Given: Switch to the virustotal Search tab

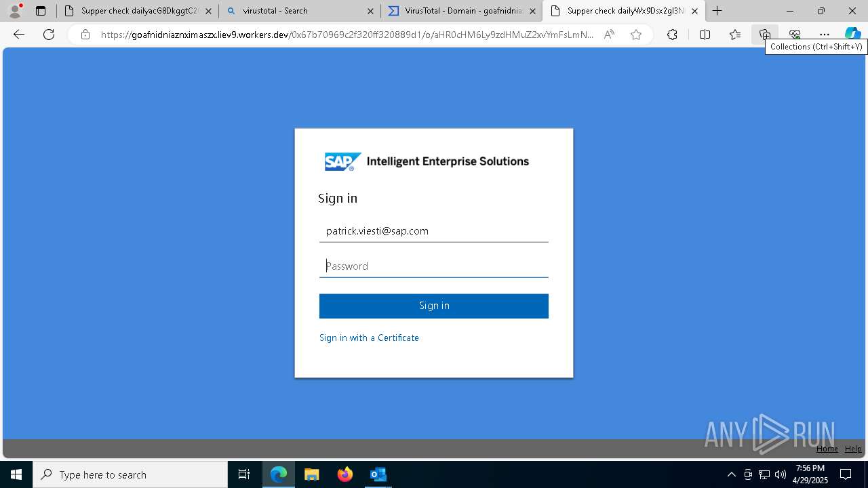Looking at the screenshot, I should 299,11.
